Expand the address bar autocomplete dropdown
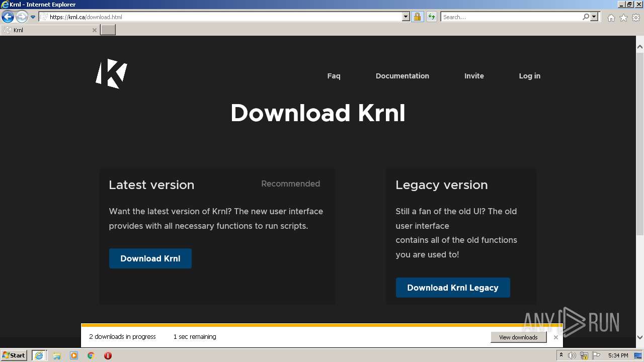The width and height of the screenshot is (644, 362). 406,17
